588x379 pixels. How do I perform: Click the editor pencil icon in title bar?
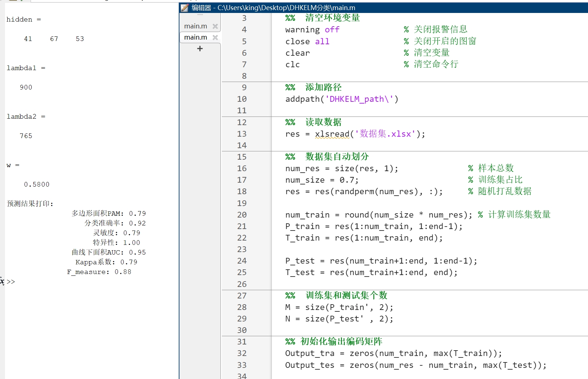(x=184, y=8)
